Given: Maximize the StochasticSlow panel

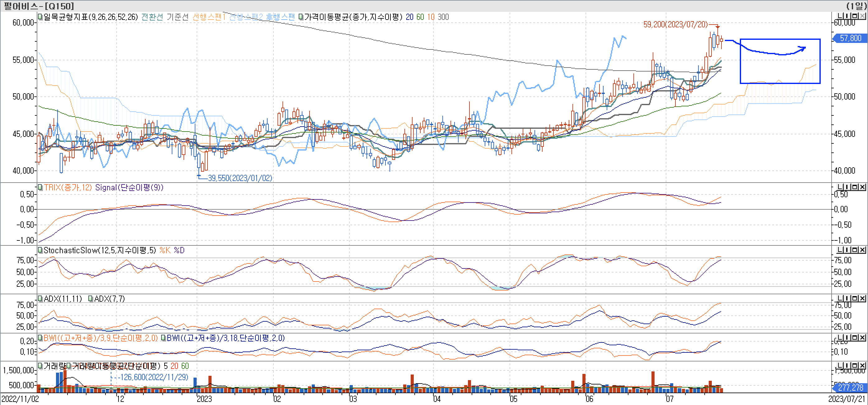Looking at the screenshot, I should click(x=855, y=250).
